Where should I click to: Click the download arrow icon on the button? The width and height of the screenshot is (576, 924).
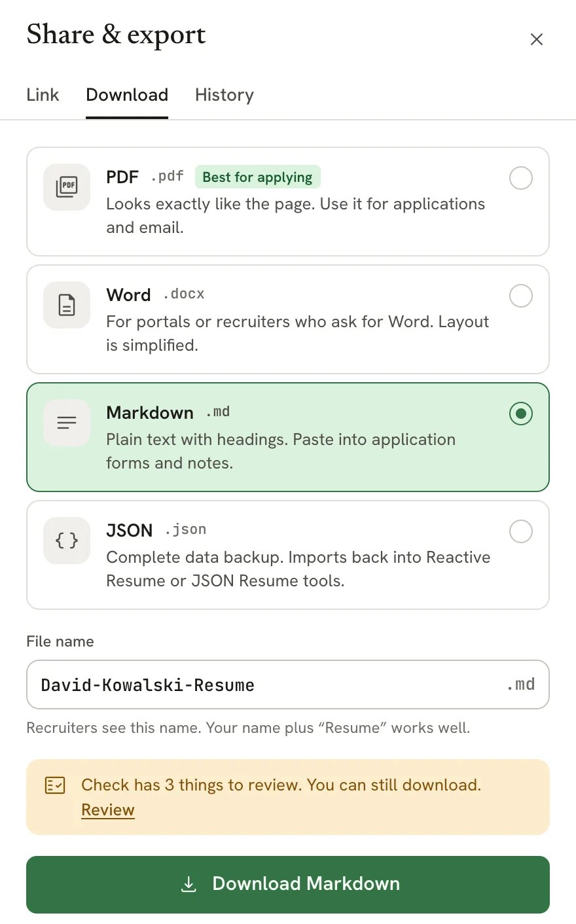[189, 884]
